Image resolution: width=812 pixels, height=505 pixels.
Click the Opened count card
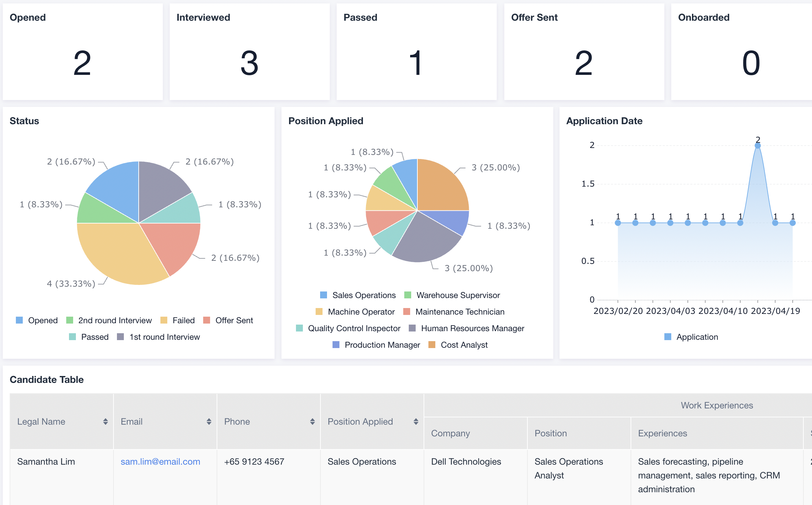83,52
